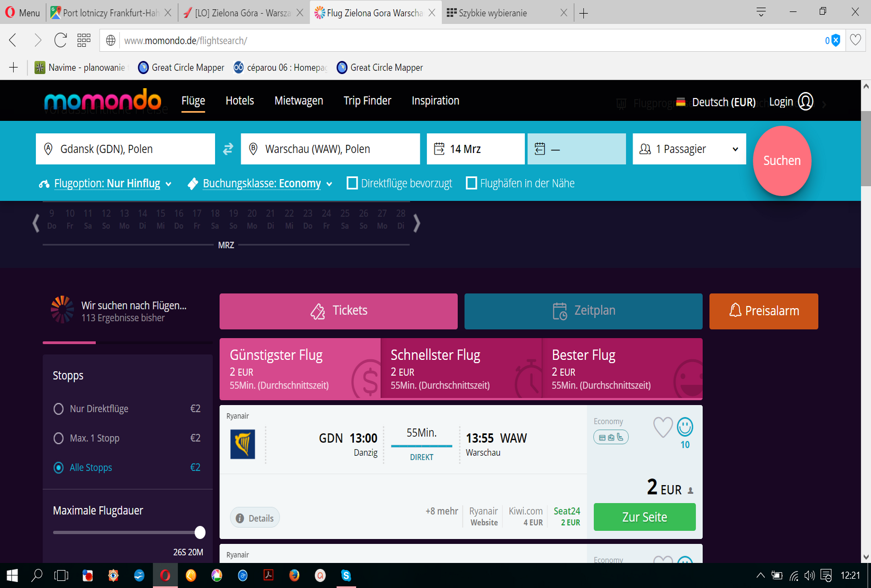Swap origin and destination airports
This screenshot has width=871, height=588.
tap(228, 149)
